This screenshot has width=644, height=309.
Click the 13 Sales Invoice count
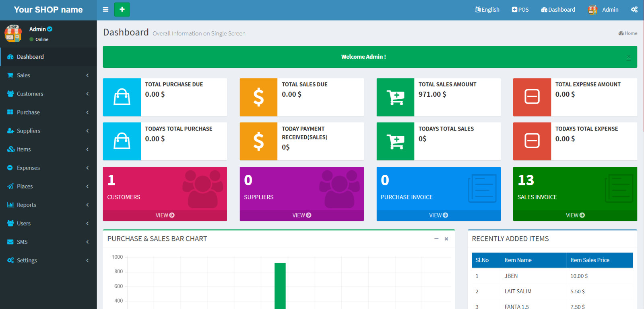click(526, 180)
